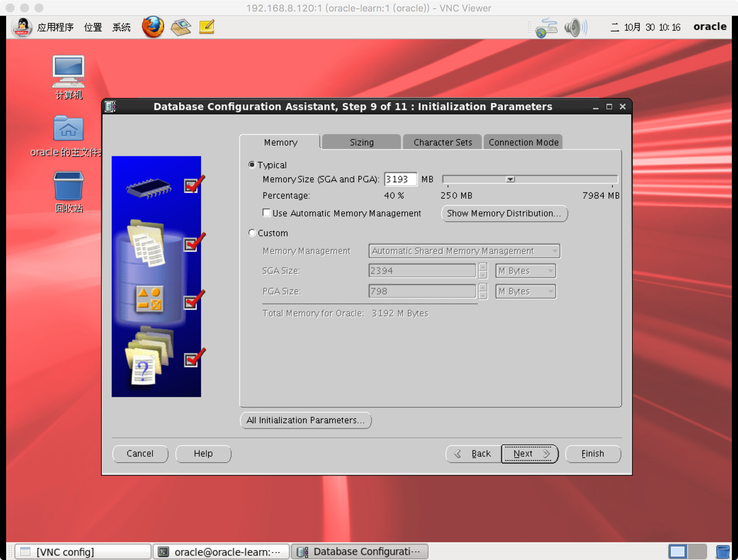Viewport: 738px width, 560px height.
Task: Click the trash icon in the bottom-right panel
Action: pos(722,552)
